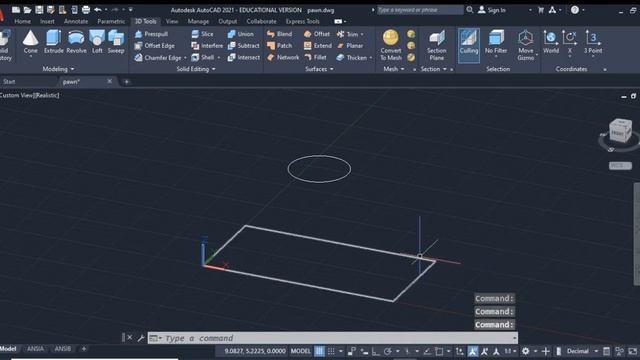Activate the Offset Edge tool

[154, 46]
